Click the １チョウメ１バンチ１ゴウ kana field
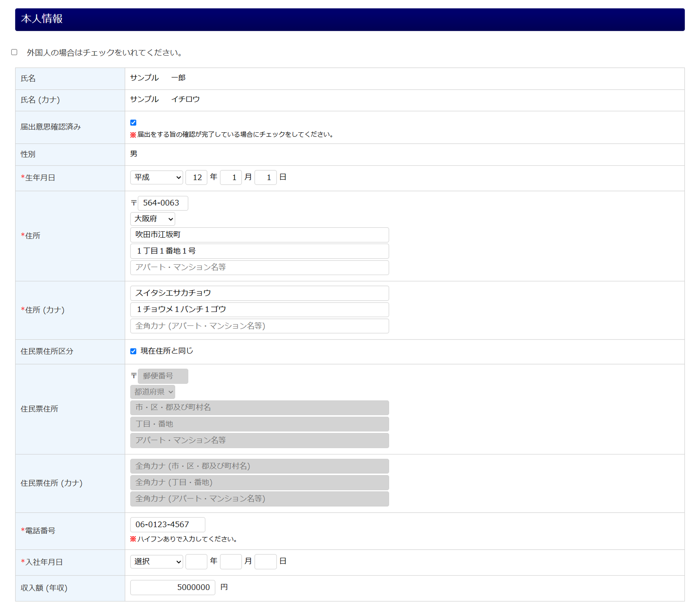 coord(259,309)
